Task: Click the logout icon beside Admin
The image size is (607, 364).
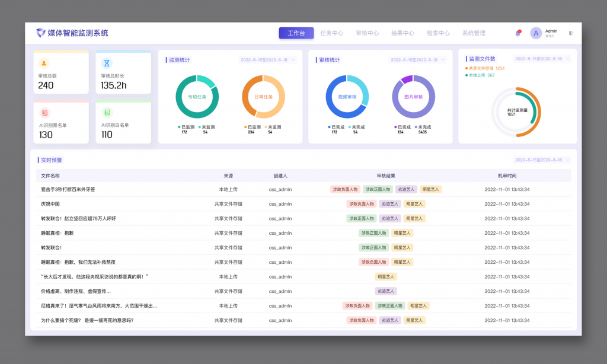Action: click(x=571, y=33)
